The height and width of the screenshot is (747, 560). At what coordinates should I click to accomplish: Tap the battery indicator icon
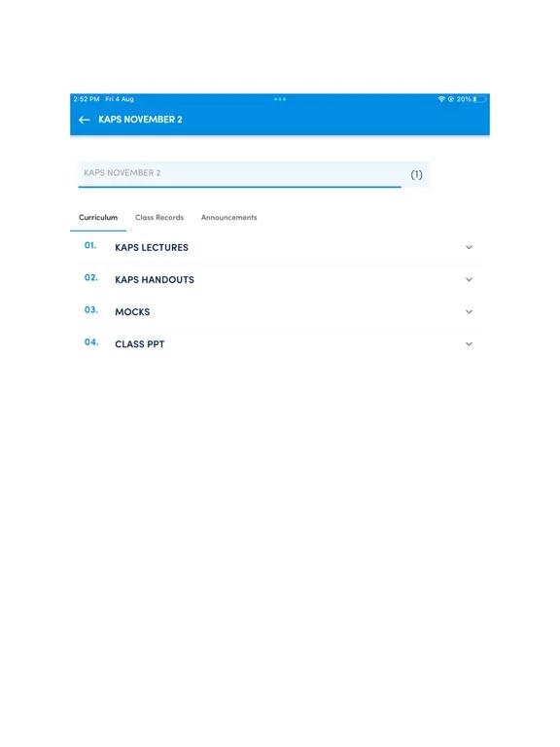[479, 99]
